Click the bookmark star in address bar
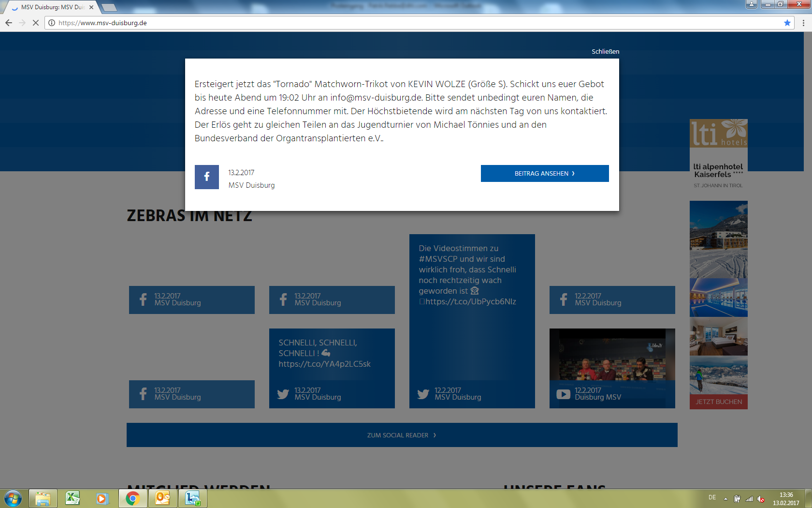 pyautogui.click(x=787, y=23)
